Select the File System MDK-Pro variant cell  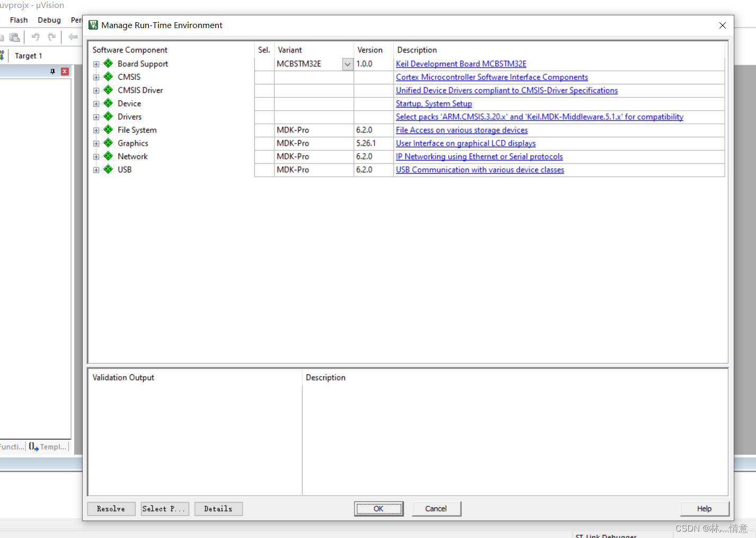(x=314, y=130)
